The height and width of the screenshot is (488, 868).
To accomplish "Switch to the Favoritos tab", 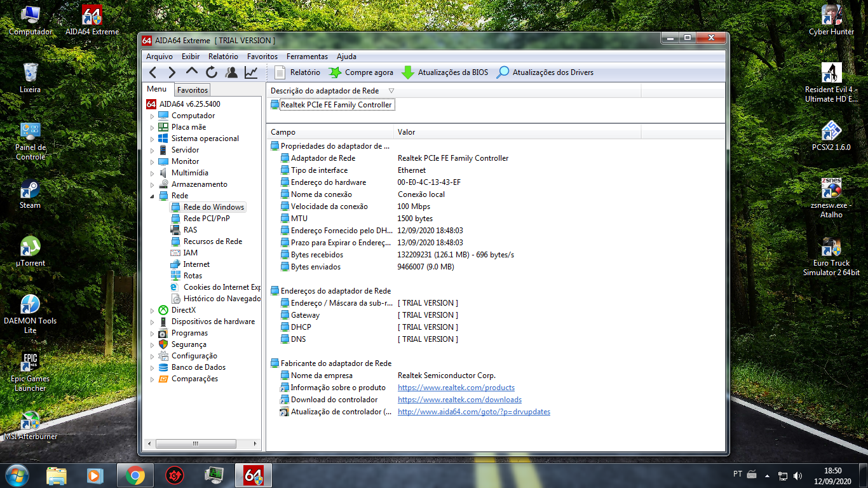I will (x=193, y=90).
